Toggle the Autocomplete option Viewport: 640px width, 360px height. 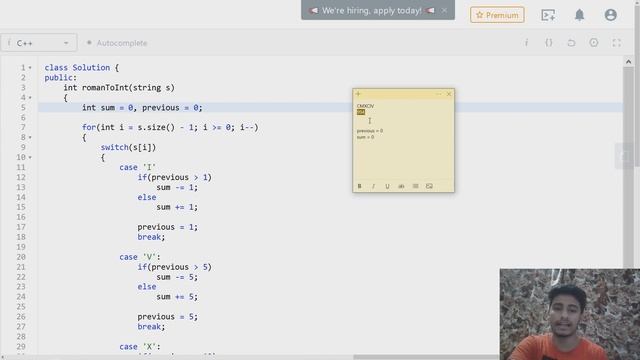[x=117, y=43]
